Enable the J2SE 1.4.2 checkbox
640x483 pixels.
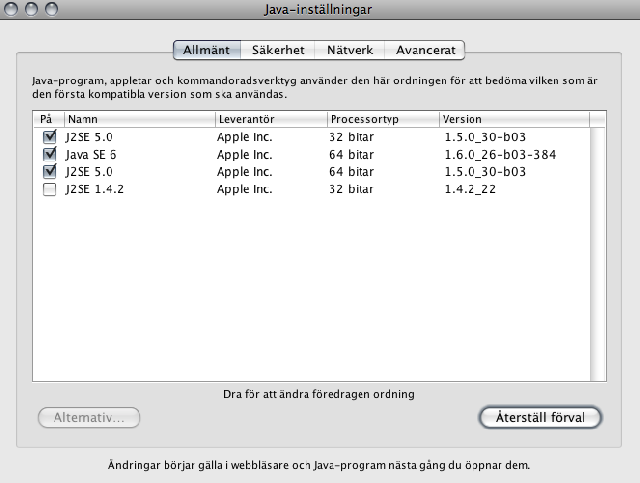click(x=49, y=189)
